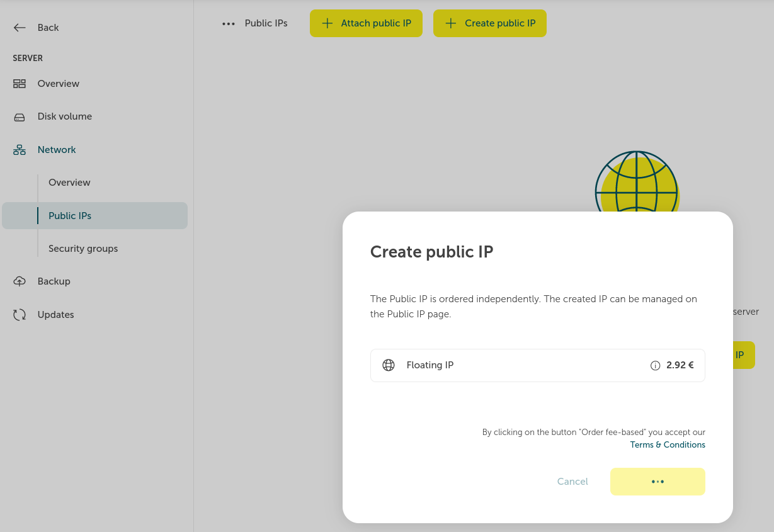Open Overview under the Network section

(69, 183)
